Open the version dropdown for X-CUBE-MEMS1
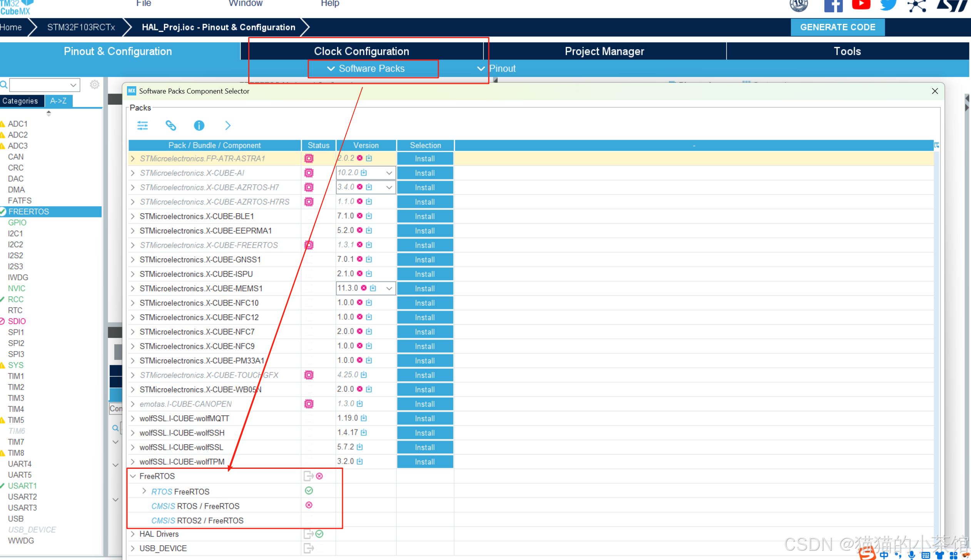 389,288
